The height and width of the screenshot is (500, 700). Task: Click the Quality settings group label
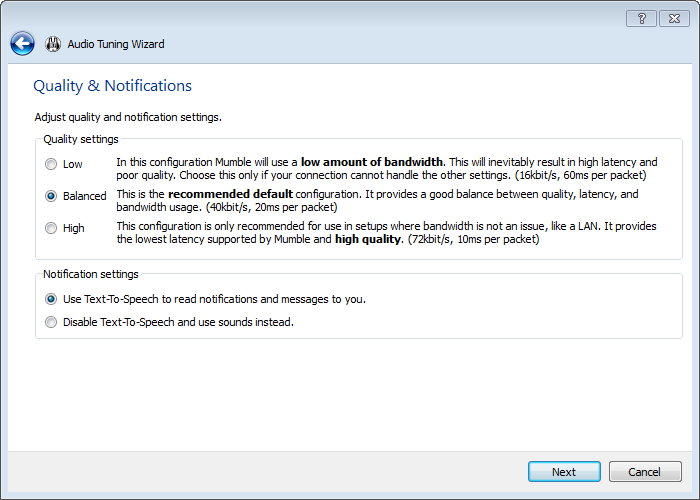[81, 139]
